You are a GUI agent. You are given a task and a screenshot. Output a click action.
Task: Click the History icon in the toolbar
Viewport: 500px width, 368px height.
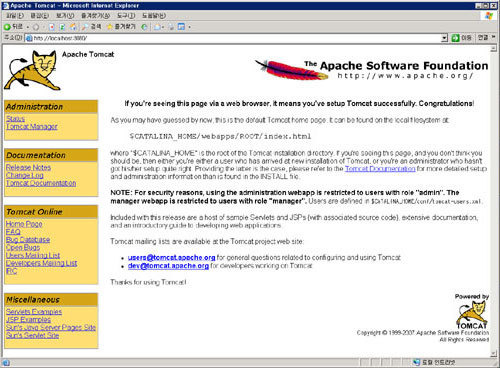(144, 27)
